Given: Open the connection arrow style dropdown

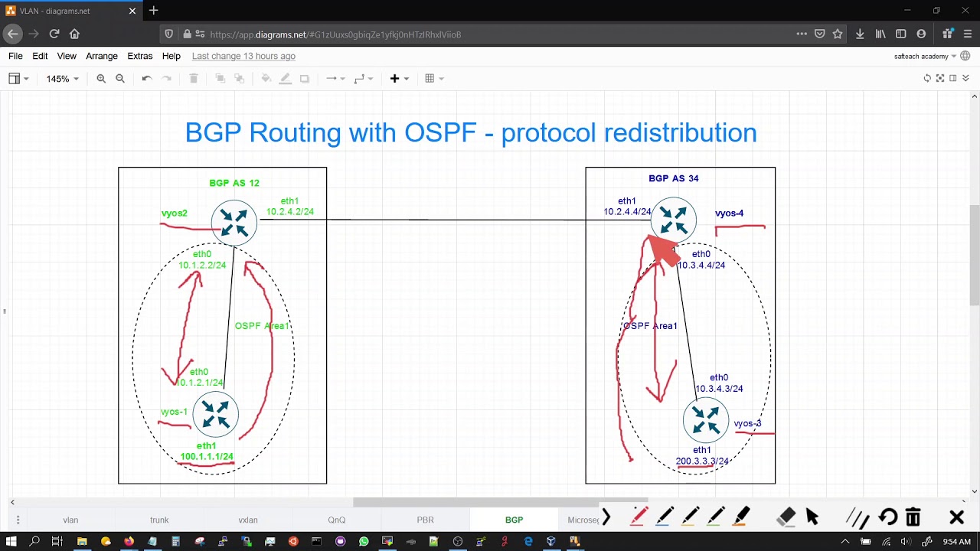Looking at the screenshot, I should (x=335, y=79).
